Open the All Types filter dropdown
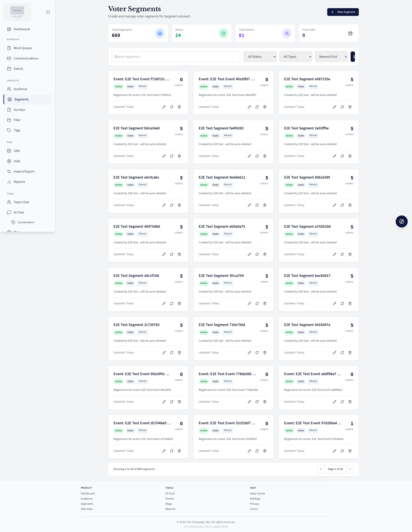412x532 pixels. (295, 57)
